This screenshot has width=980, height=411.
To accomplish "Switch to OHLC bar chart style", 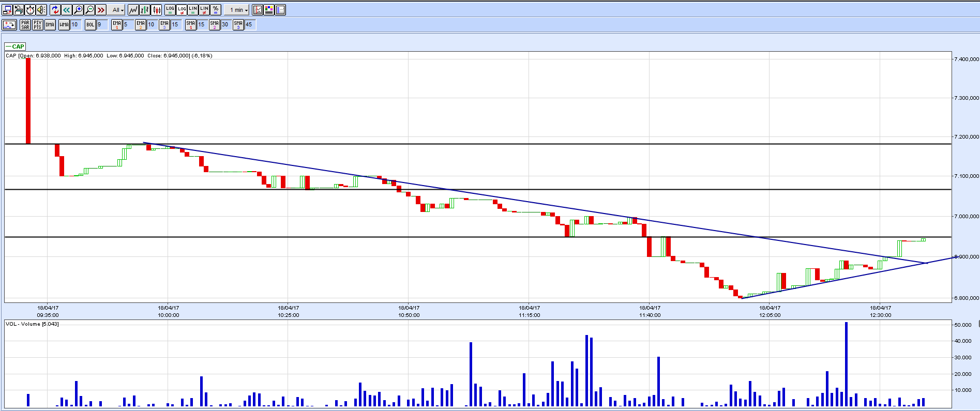I will (x=144, y=10).
